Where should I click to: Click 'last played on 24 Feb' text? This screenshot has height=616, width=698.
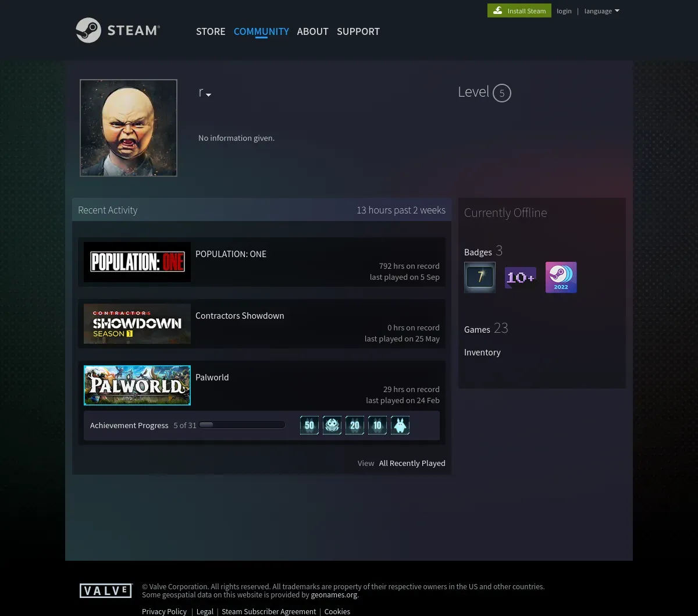pos(403,400)
